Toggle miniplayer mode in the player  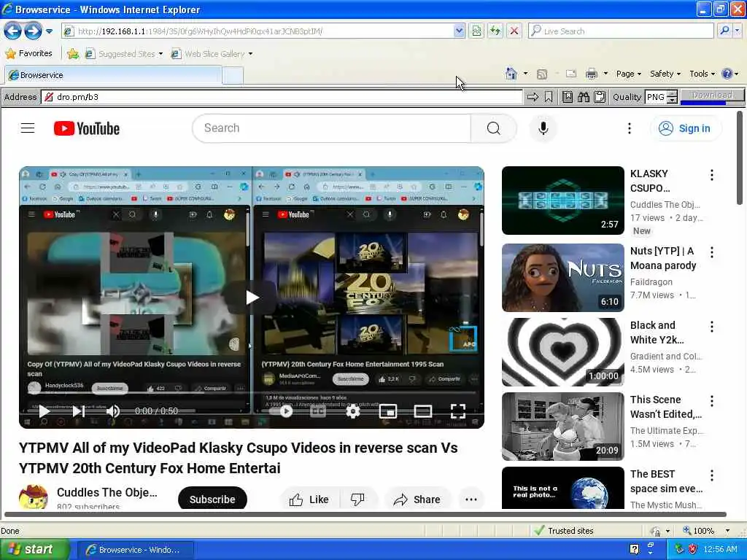pyautogui.click(x=388, y=411)
